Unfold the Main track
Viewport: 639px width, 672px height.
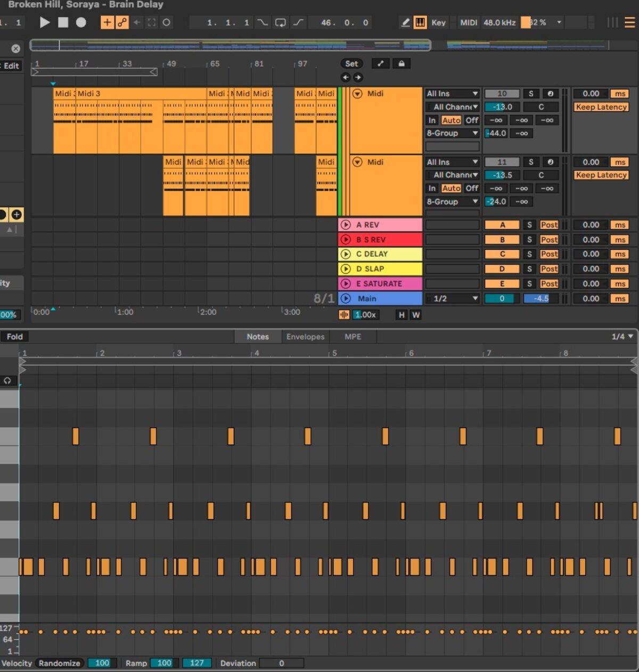pyautogui.click(x=346, y=298)
